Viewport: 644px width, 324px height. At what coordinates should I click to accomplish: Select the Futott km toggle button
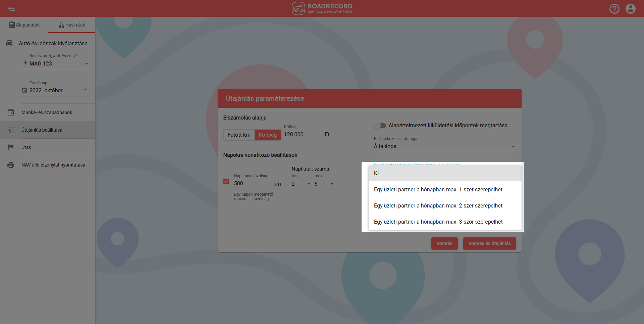239,135
